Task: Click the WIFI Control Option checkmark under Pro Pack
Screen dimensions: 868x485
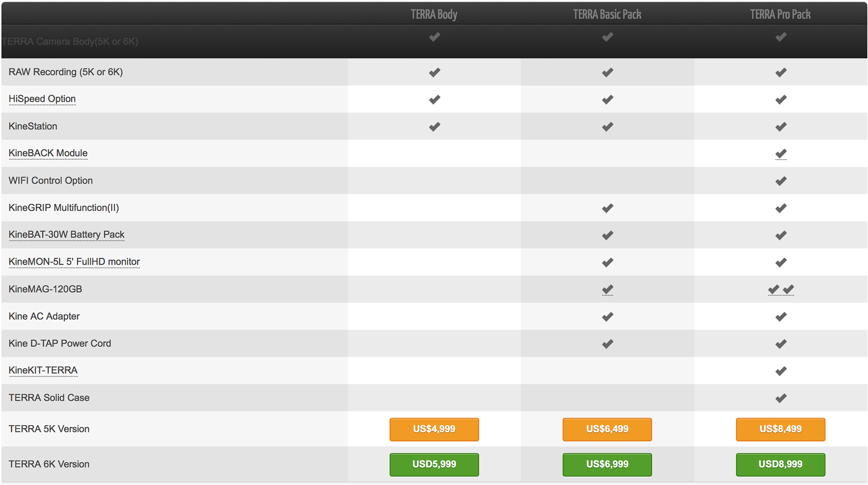Action: tap(781, 181)
